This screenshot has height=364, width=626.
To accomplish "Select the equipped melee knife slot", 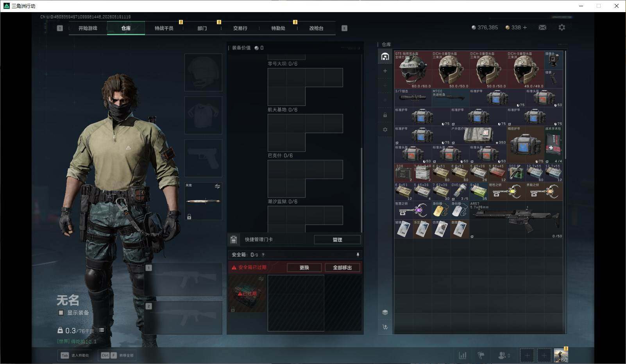I will click(203, 201).
